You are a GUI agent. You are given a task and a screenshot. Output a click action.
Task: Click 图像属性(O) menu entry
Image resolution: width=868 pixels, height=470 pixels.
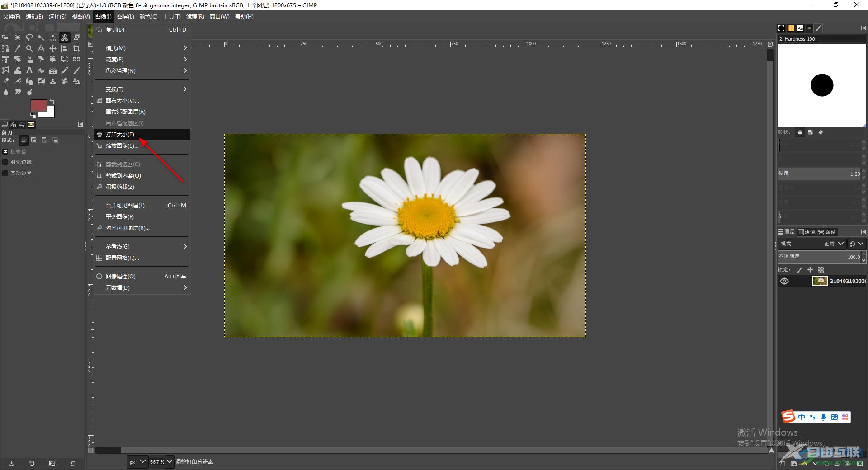click(142, 276)
